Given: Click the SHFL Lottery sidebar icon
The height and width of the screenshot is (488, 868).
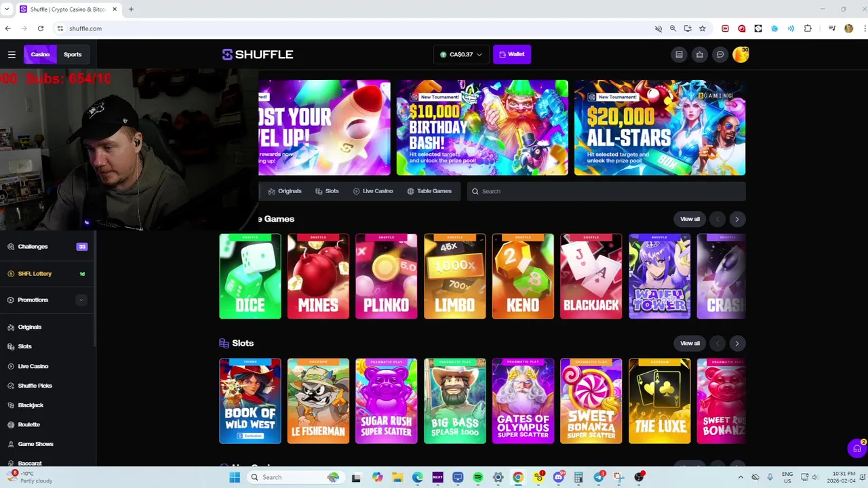Looking at the screenshot, I should 11,274.
